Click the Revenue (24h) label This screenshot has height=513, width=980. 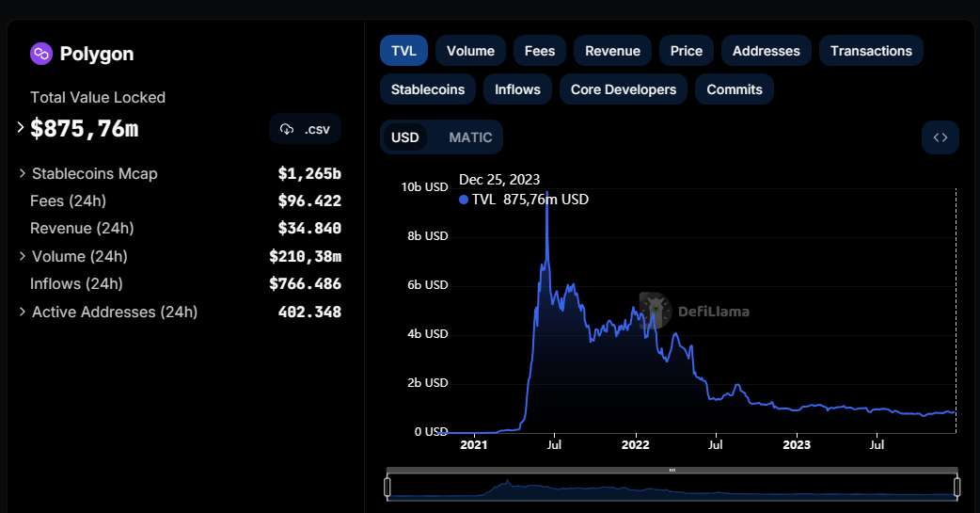pyautogui.click(x=82, y=229)
